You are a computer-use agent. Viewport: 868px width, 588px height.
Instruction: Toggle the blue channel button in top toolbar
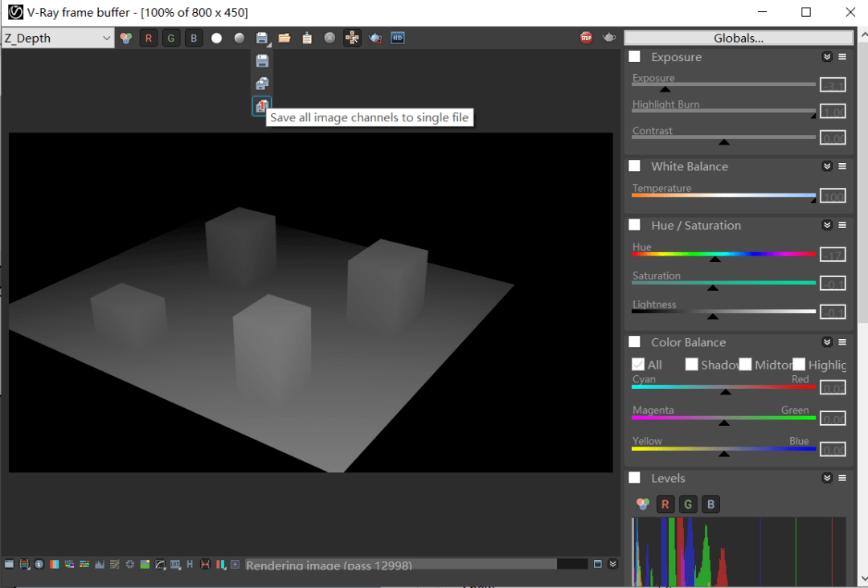[193, 38]
